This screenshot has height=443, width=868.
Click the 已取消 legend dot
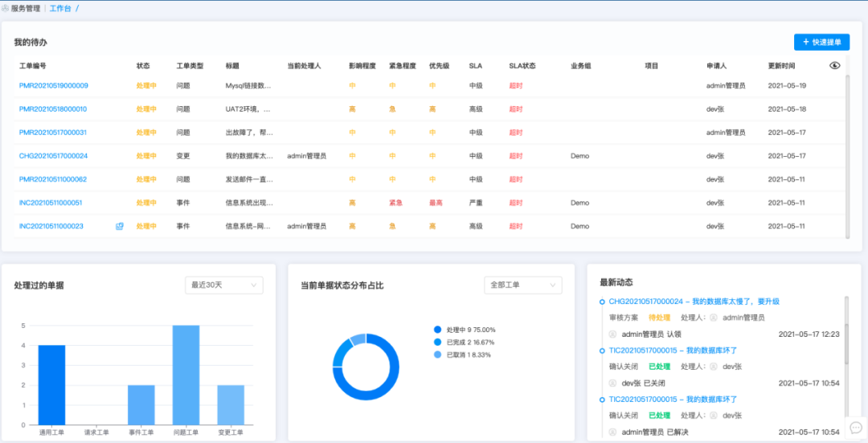438,355
